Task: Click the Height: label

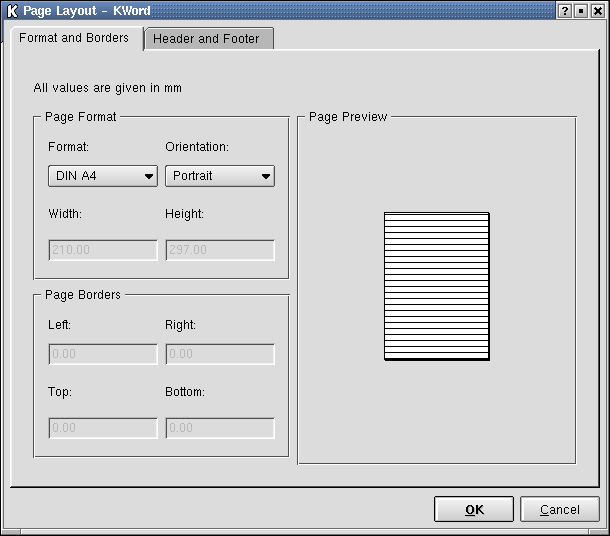Action: click(x=184, y=214)
